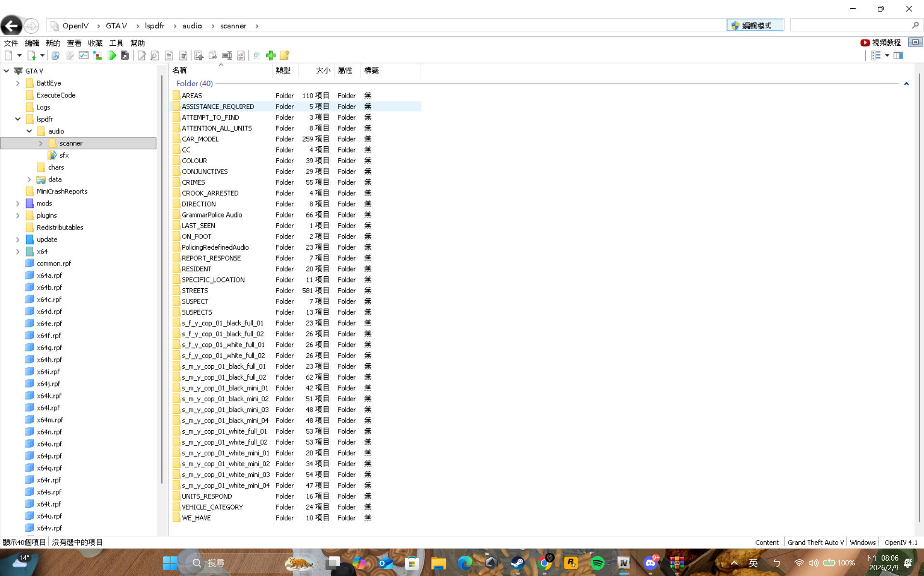Screen dimensions: 924x576
Task: Open the 文件 menu
Action: coord(11,43)
